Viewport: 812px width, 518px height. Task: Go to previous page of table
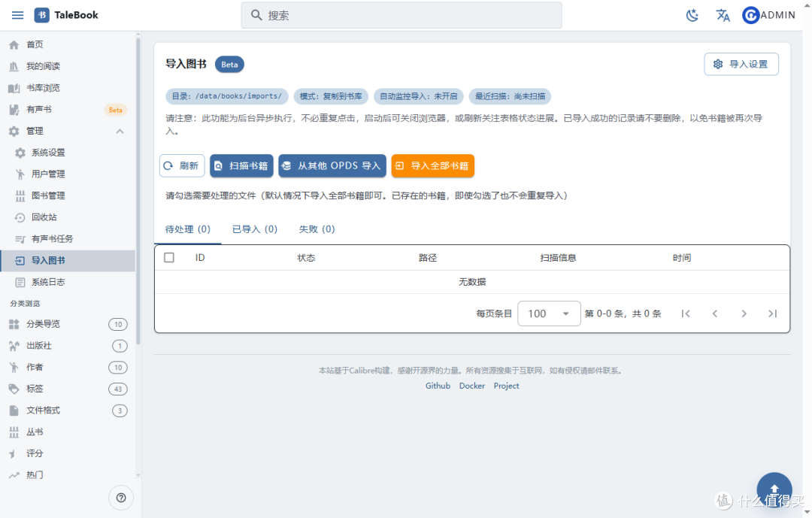pos(715,314)
